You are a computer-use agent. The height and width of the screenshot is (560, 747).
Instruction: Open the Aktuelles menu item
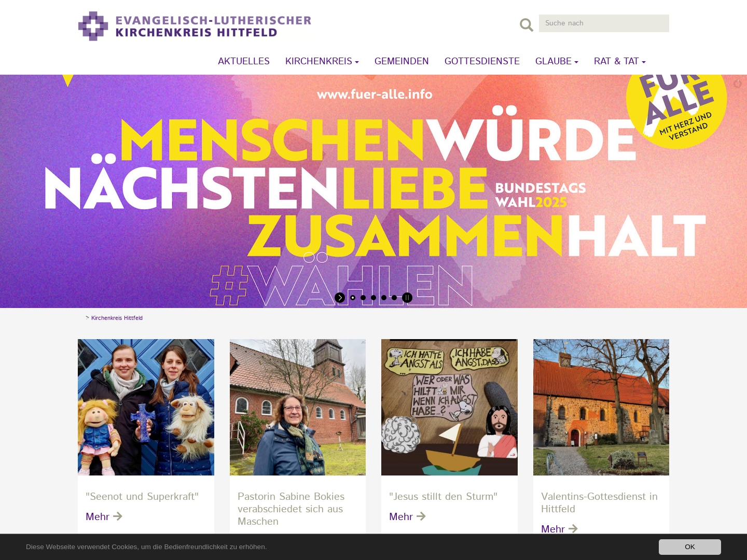244,61
